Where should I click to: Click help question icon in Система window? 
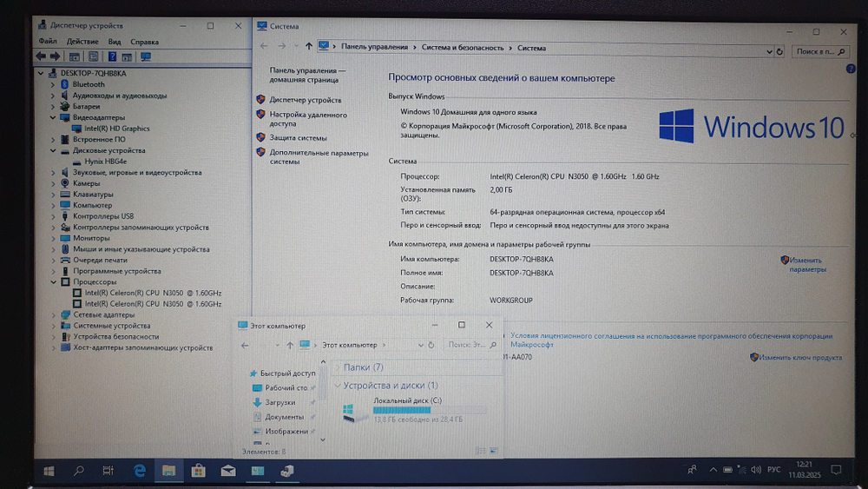pos(851,69)
